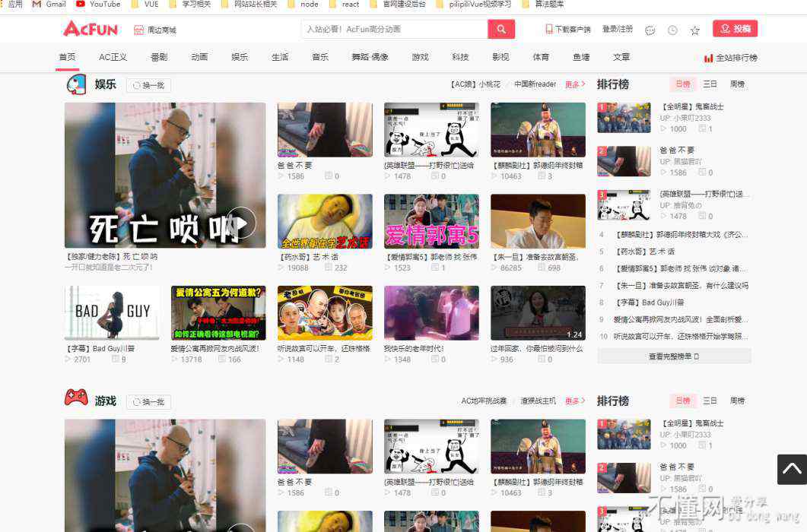Open the 番剧 navigation tab
The width and height of the screenshot is (807, 532).
[159, 58]
